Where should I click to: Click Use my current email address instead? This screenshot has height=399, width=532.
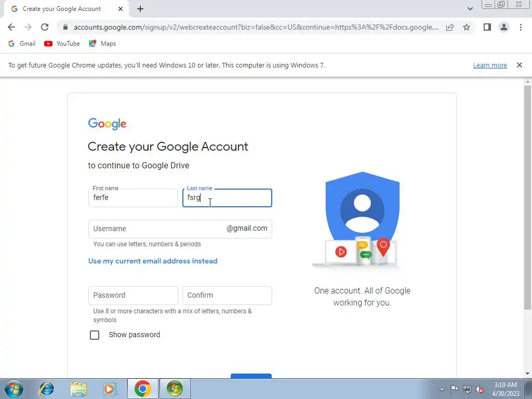pyautogui.click(x=153, y=261)
